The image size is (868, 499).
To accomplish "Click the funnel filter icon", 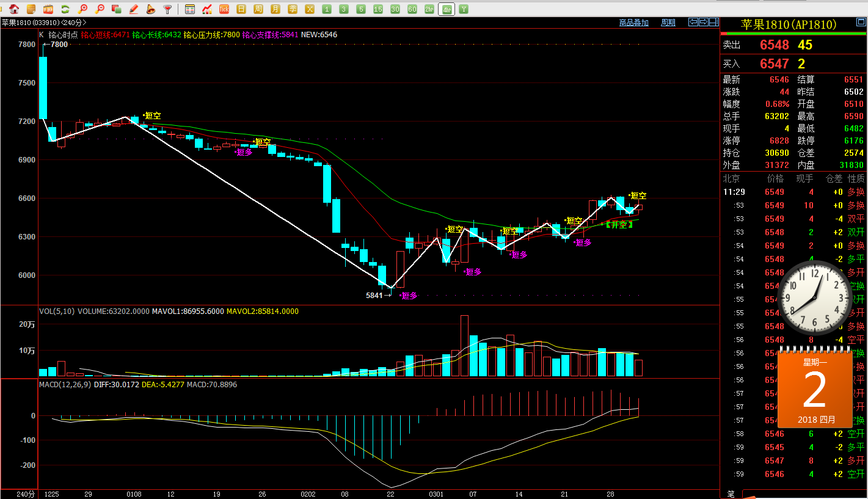I will tap(167, 9).
